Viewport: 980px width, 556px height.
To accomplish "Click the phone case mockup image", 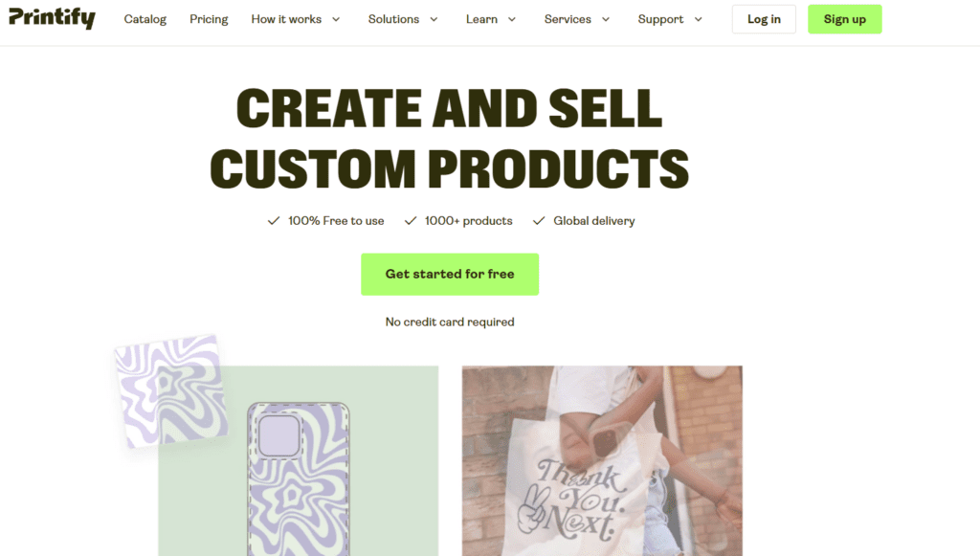I will (299, 478).
